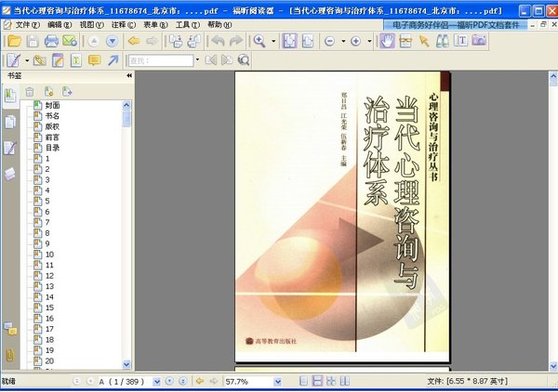Print the document with the printer icon
Screen dimensions: 558x392
(51, 41)
